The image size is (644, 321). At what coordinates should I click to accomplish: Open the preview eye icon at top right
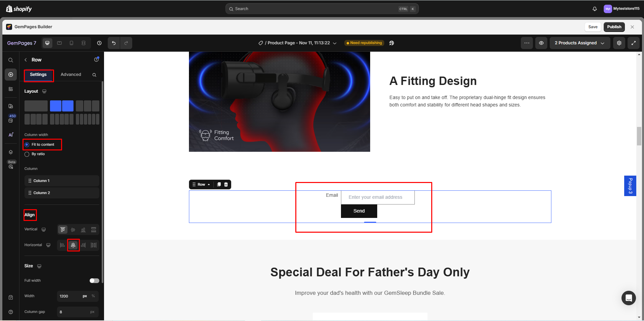541,43
